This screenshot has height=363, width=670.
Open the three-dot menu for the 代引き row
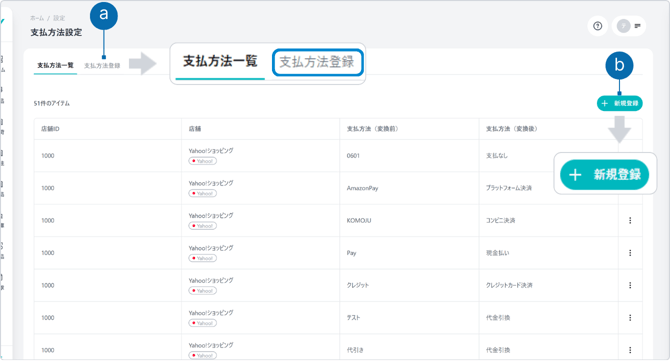(x=630, y=350)
